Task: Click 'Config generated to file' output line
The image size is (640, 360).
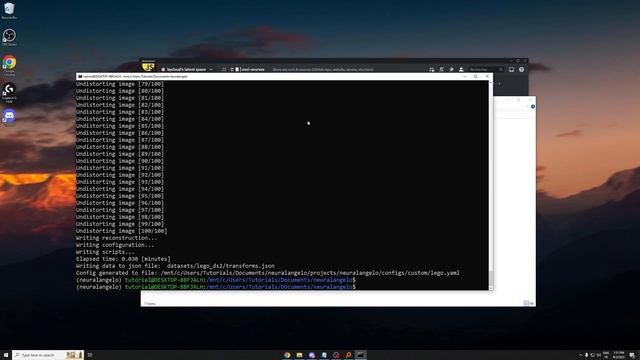Action: pos(267,273)
